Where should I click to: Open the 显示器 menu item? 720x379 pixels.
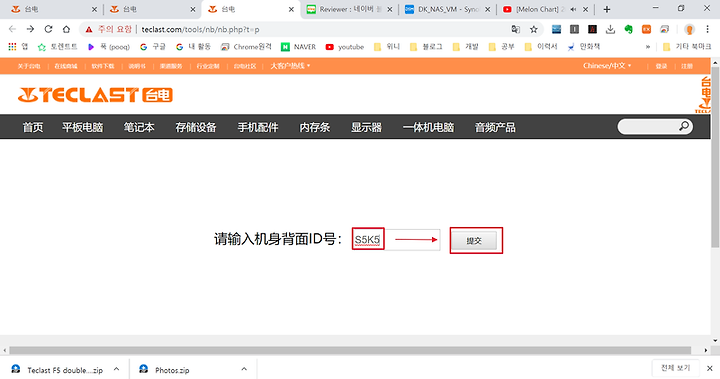366,127
